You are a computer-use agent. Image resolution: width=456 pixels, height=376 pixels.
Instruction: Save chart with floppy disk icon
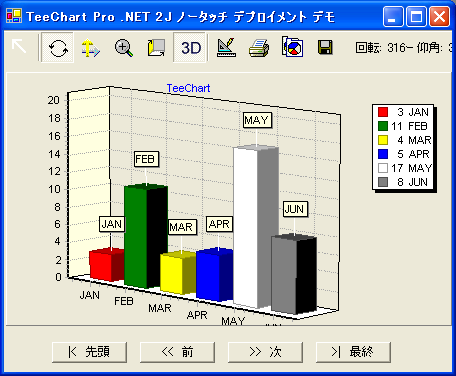pos(325,47)
